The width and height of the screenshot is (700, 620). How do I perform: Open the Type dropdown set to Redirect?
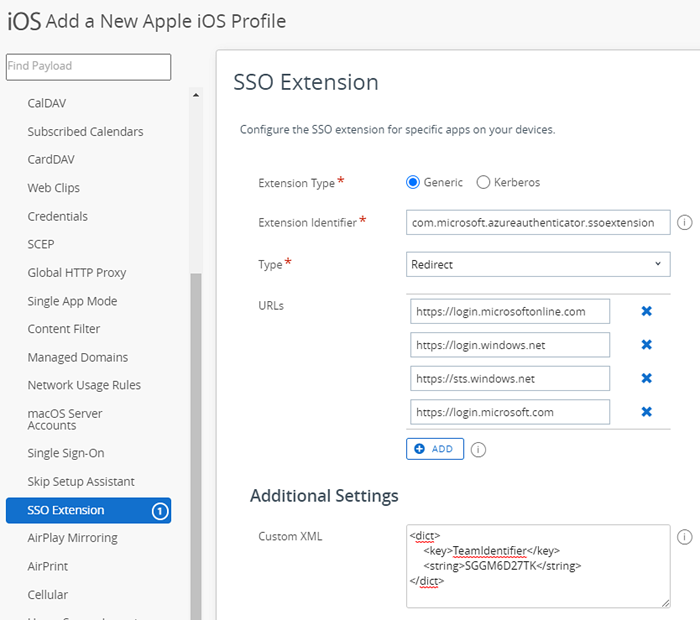538,264
